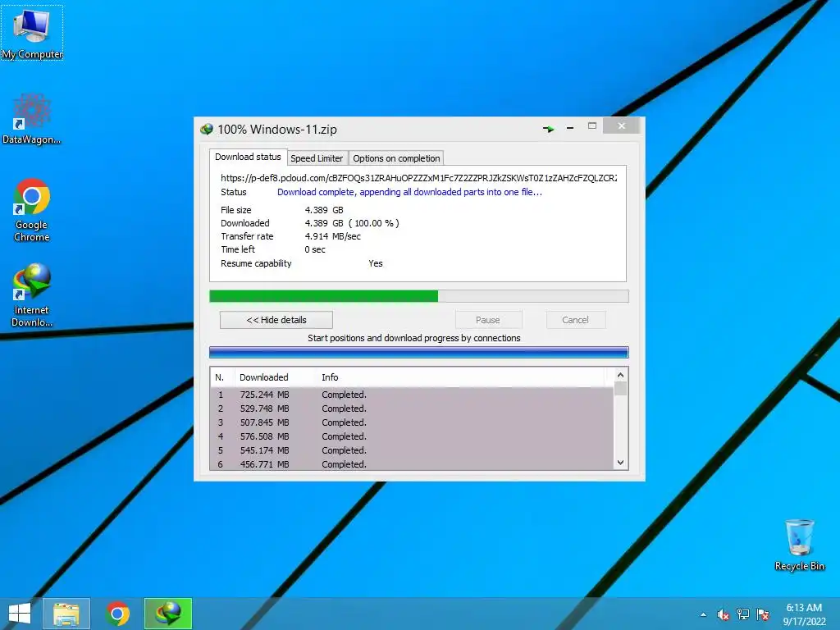Image resolution: width=840 pixels, height=630 pixels.
Task: Open the DataWagon desktop shortcut
Action: click(x=32, y=119)
